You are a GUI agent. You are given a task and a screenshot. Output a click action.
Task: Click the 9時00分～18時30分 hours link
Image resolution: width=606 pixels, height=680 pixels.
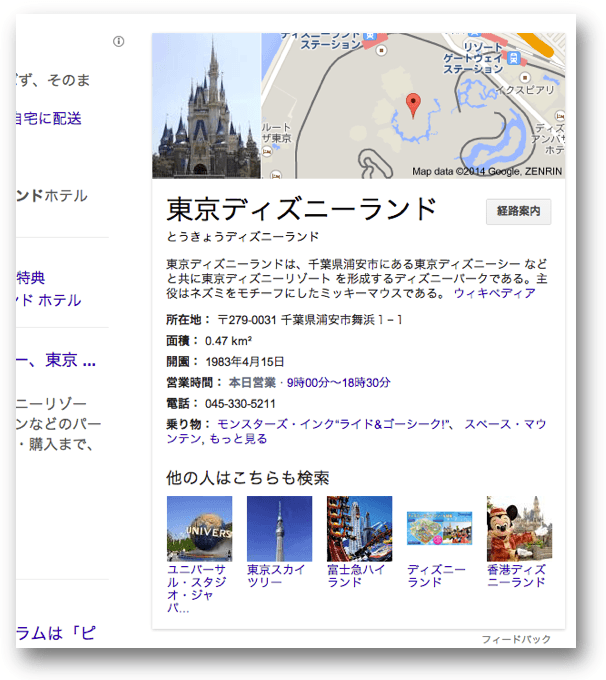click(x=339, y=382)
